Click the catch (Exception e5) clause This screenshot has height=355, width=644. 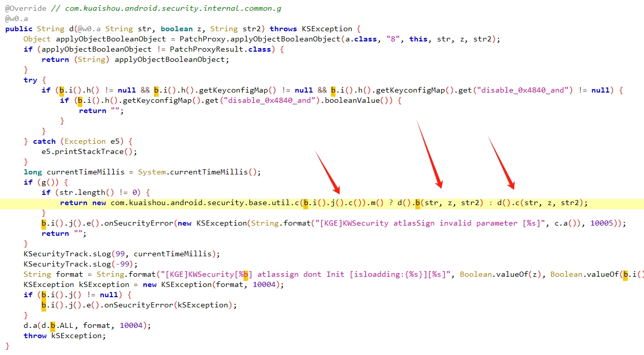82,141
